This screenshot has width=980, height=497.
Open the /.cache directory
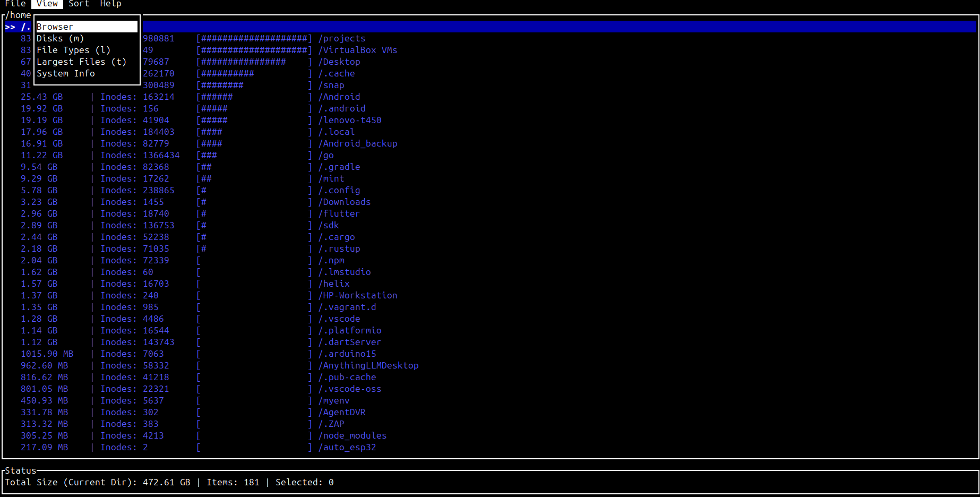[337, 73]
